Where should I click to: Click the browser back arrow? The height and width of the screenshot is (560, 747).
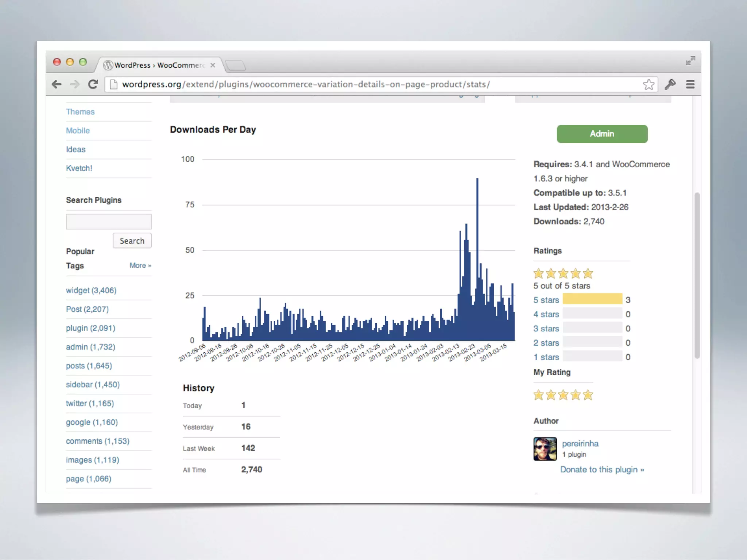coord(57,85)
